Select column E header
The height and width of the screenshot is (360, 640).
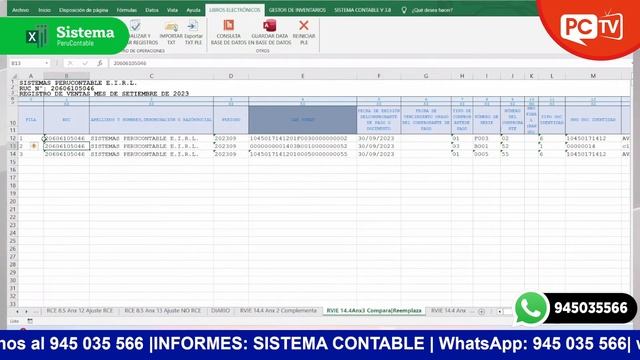(302, 76)
